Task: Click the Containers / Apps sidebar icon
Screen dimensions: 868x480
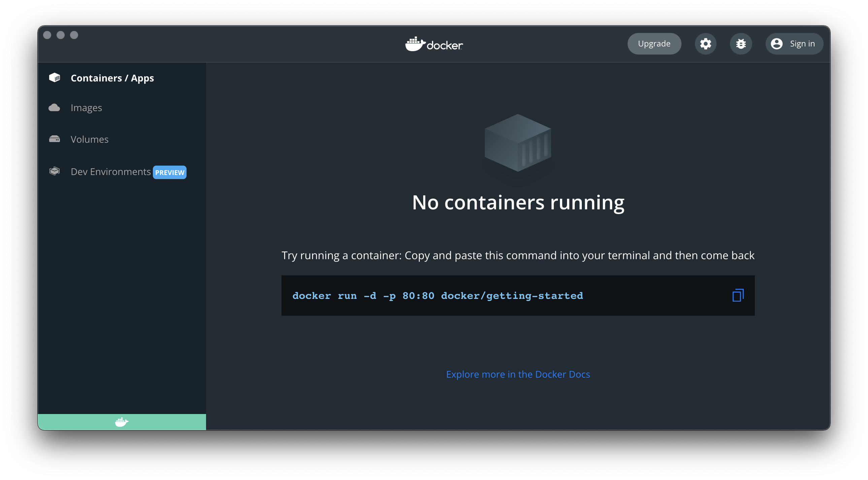Action: tap(55, 78)
